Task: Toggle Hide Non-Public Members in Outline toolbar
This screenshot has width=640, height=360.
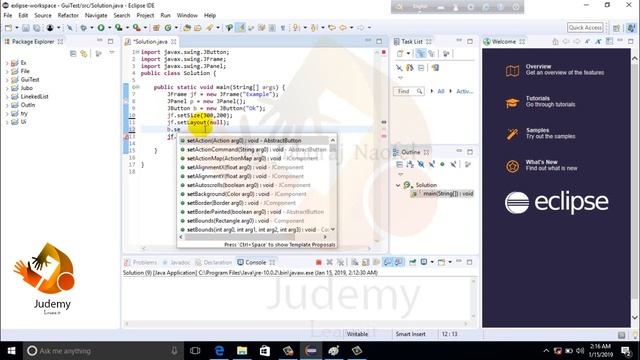Action: [442, 164]
